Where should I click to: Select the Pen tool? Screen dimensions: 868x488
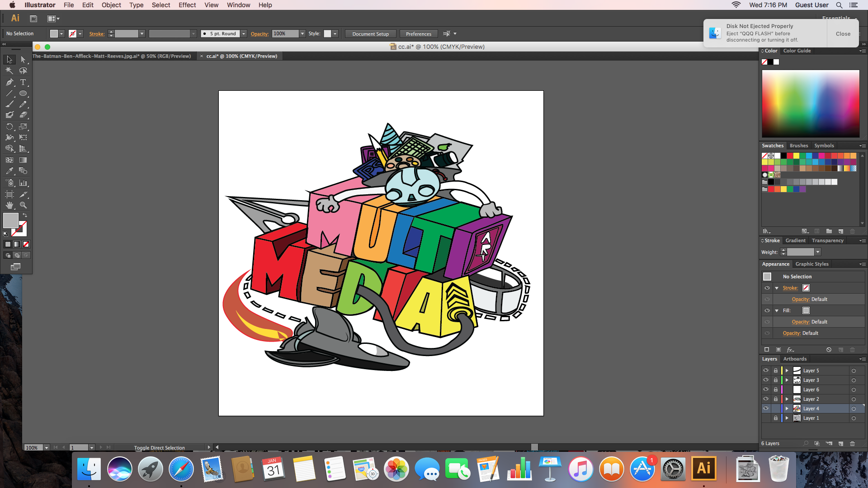[9, 82]
